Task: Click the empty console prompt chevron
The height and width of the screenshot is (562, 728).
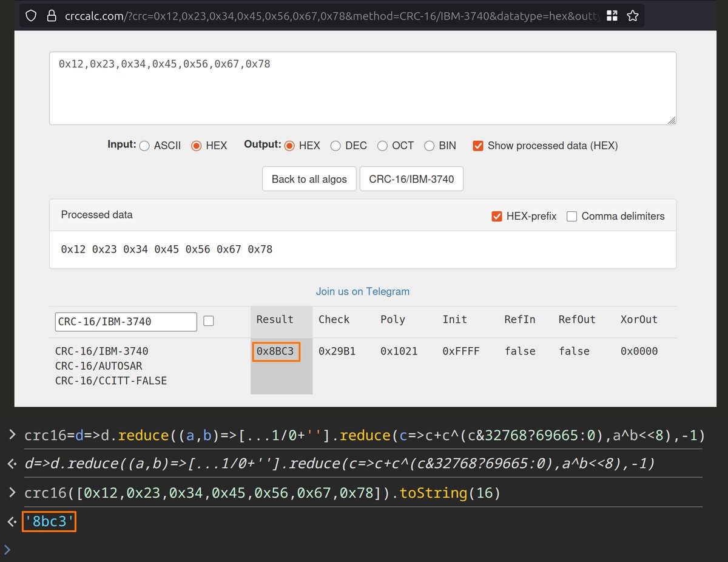Action: pos(7,550)
